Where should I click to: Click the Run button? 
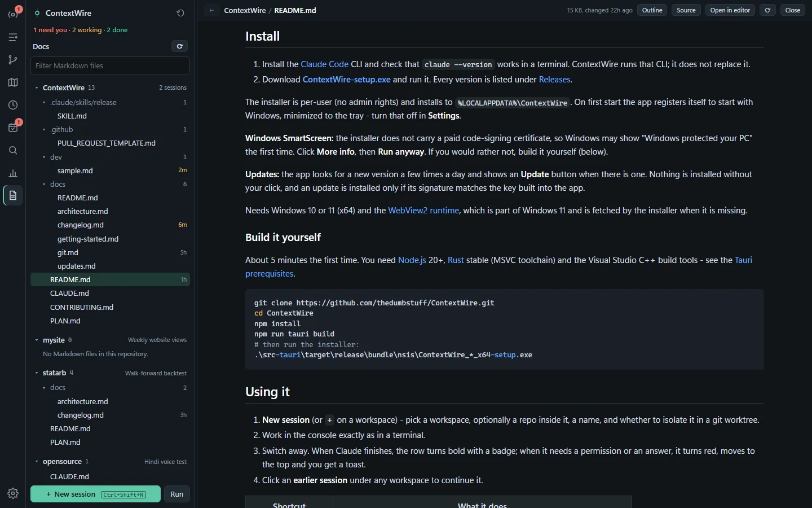177,494
